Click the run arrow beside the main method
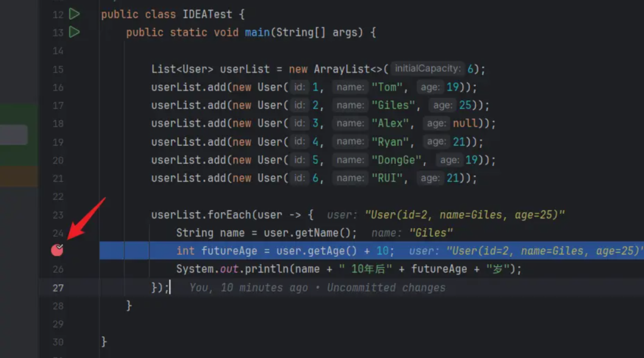This screenshot has width=644, height=358. [75, 32]
